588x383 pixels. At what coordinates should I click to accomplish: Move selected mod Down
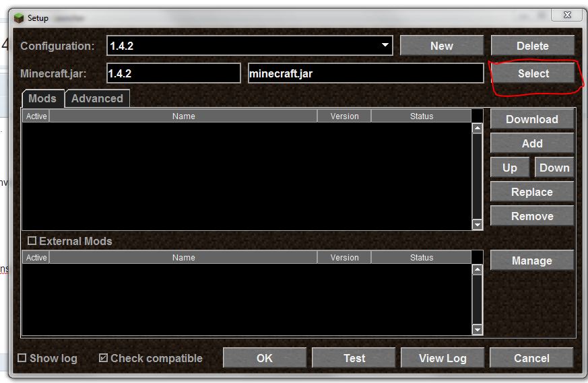click(x=554, y=168)
